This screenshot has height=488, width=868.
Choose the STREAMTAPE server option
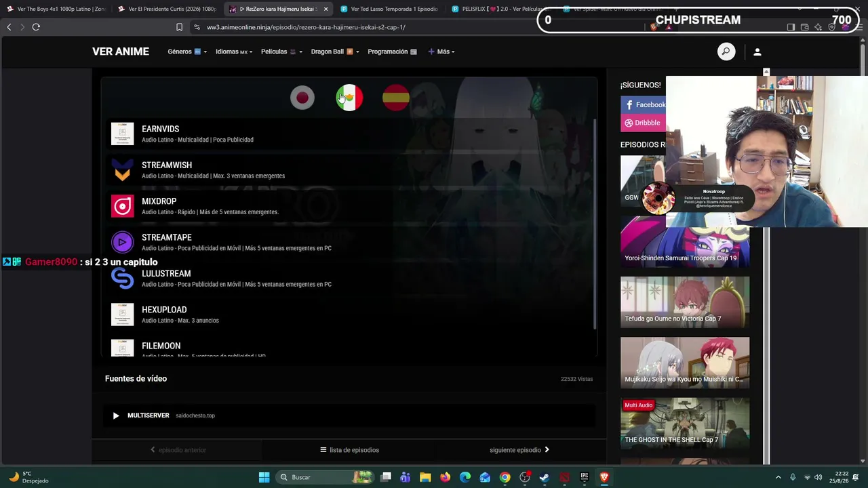(x=349, y=242)
